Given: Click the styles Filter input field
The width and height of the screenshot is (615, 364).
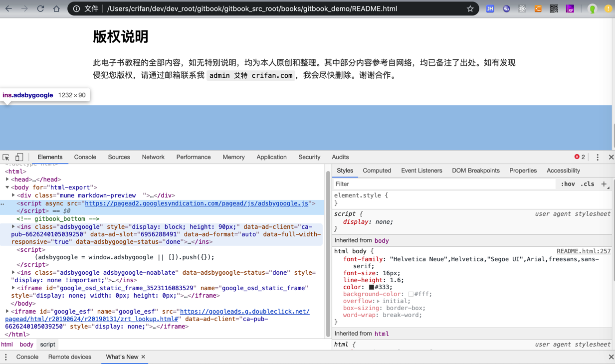Looking at the screenshot, I should point(444,184).
